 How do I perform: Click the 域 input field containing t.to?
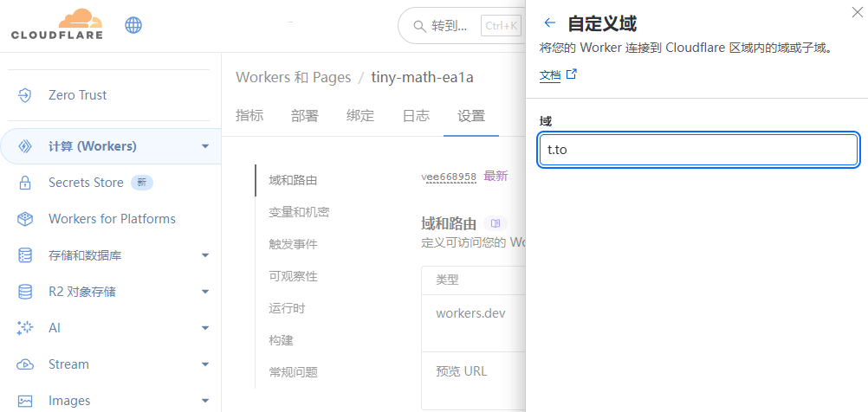(x=698, y=150)
